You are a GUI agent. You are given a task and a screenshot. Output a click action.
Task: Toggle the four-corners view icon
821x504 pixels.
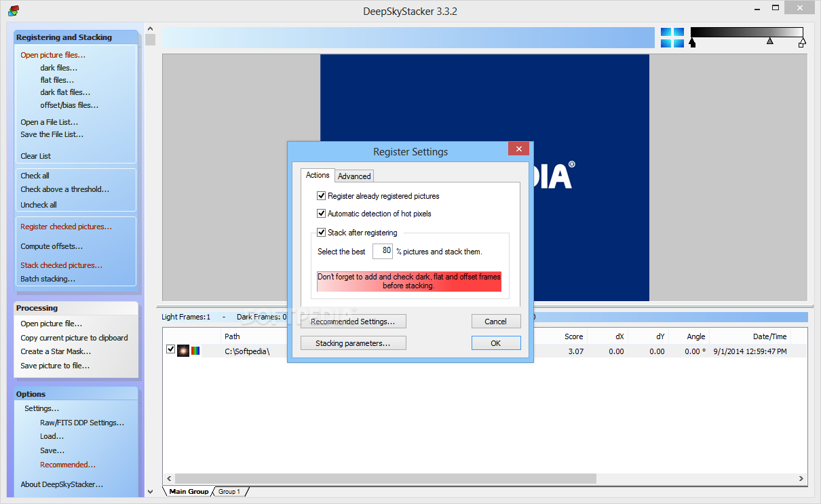(672, 37)
